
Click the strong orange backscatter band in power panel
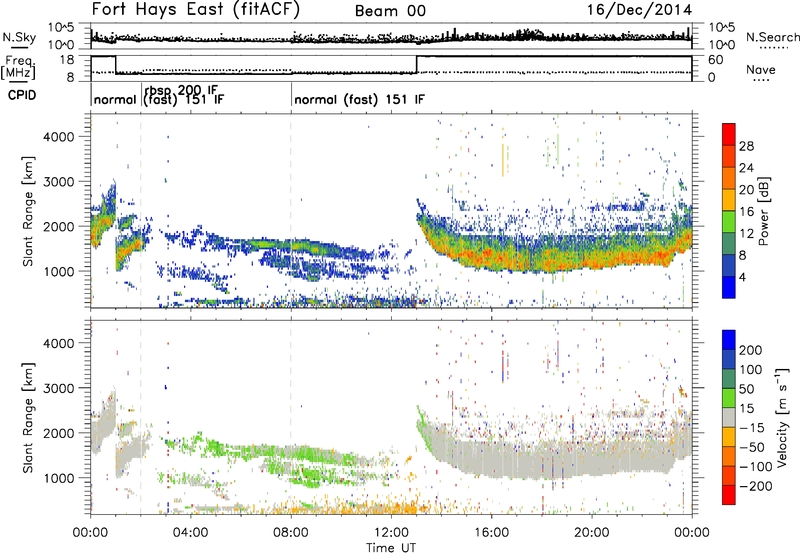point(556,255)
